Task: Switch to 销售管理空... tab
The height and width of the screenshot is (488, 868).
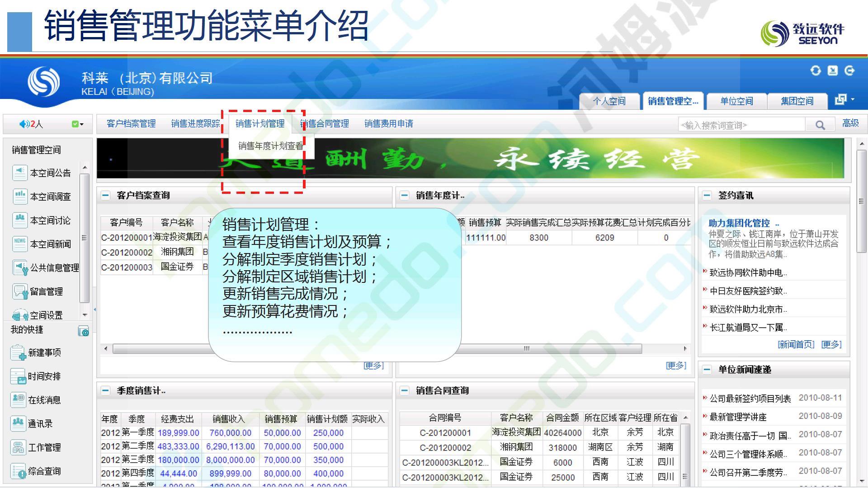Action: click(673, 101)
